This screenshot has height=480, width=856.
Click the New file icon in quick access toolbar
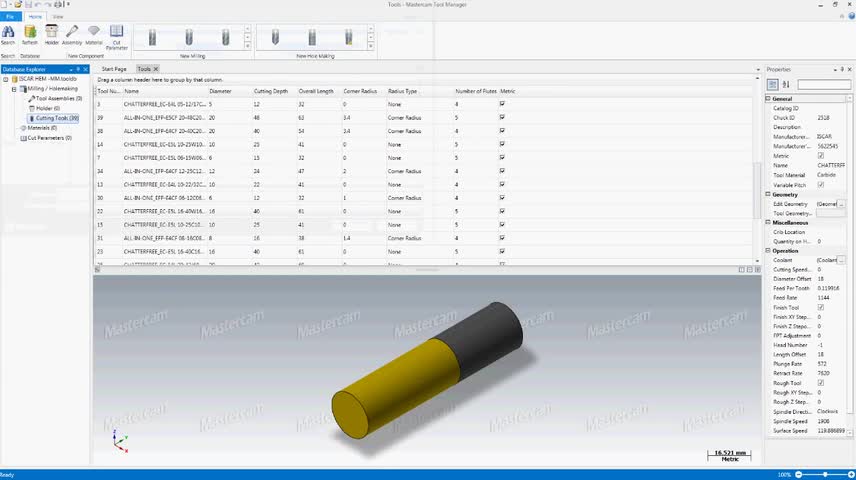4,4
